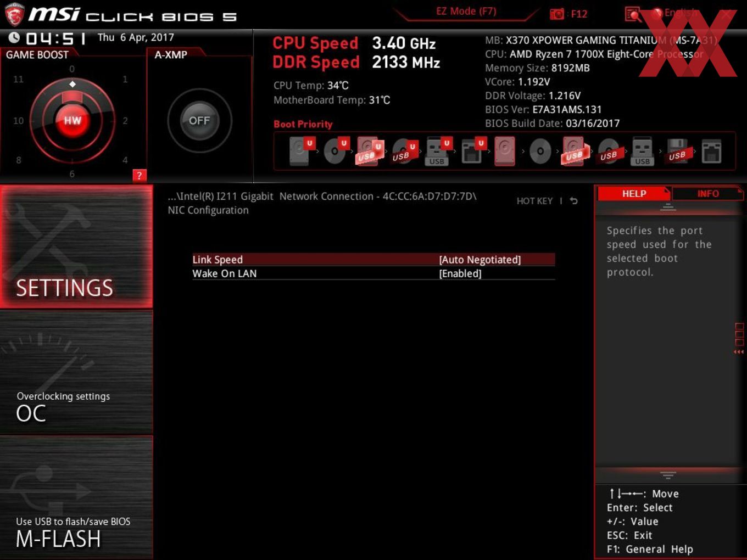747x560 pixels.
Task: Open the BIOS search magnifier icon
Action: coord(633,14)
